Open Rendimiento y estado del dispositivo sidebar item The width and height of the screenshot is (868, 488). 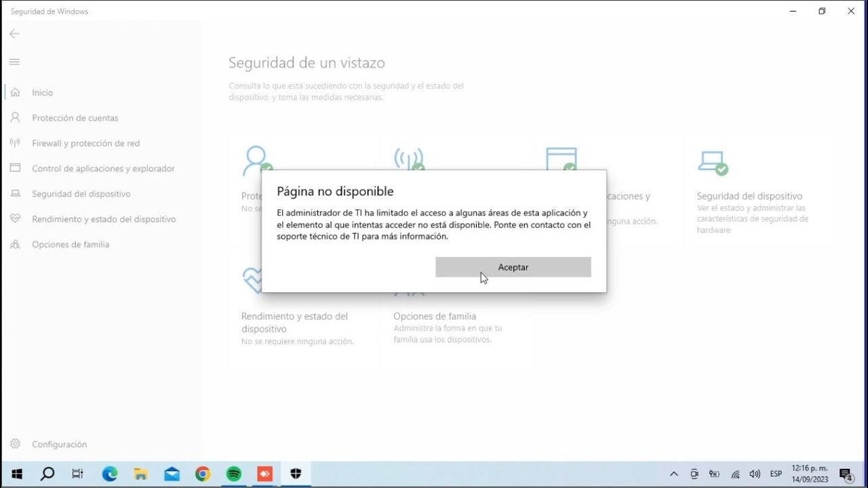click(x=104, y=219)
